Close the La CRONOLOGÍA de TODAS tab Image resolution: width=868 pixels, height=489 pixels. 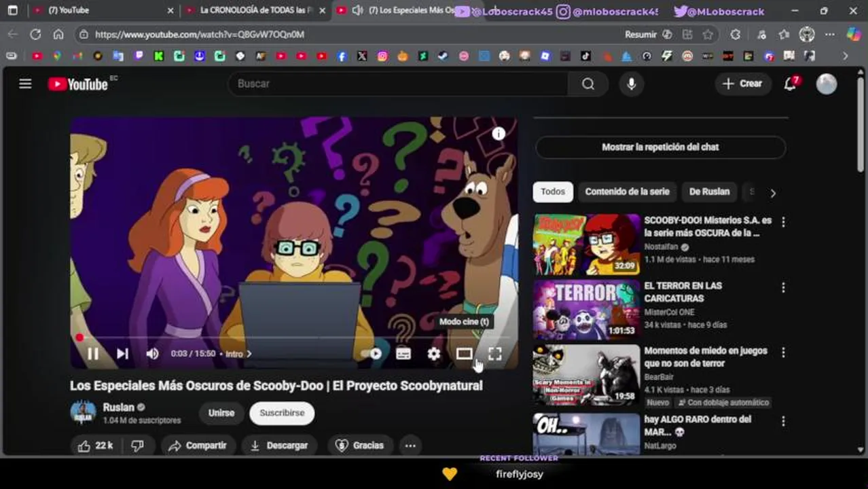[323, 11]
